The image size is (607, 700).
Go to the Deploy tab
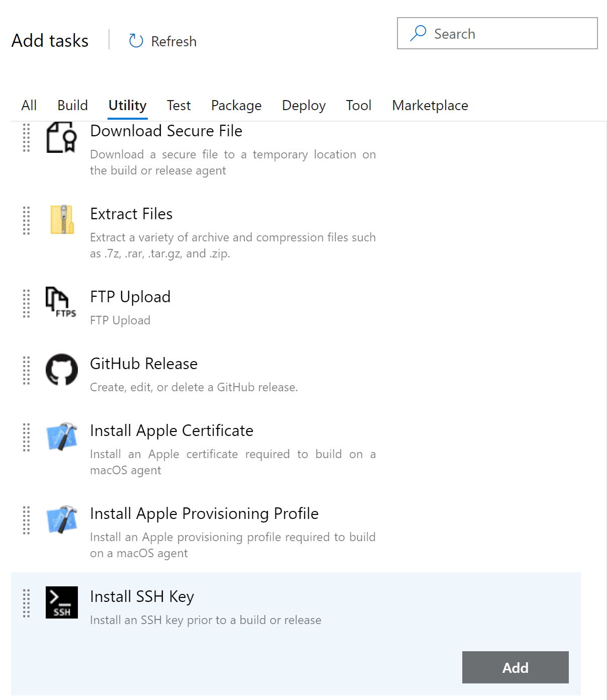pos(303,106)
